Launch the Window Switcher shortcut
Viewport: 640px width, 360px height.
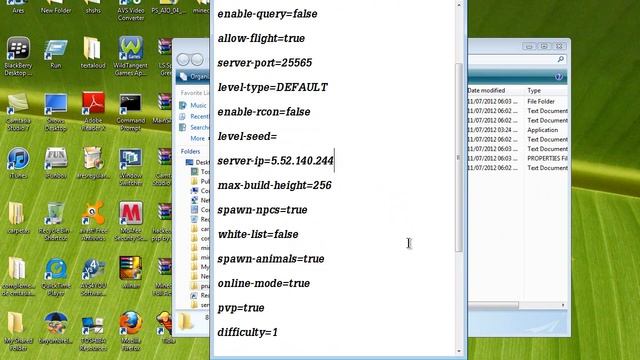tap(131, 167)
